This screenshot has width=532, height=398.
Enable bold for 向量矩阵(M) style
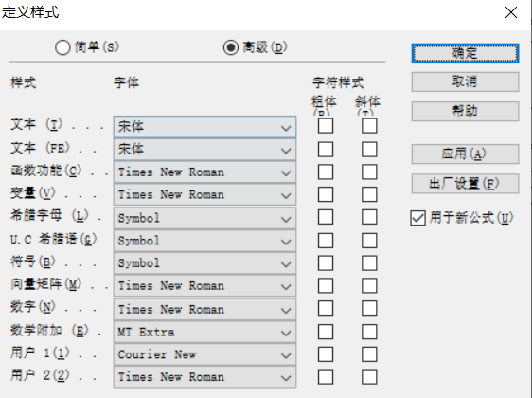tap(326, 286)
